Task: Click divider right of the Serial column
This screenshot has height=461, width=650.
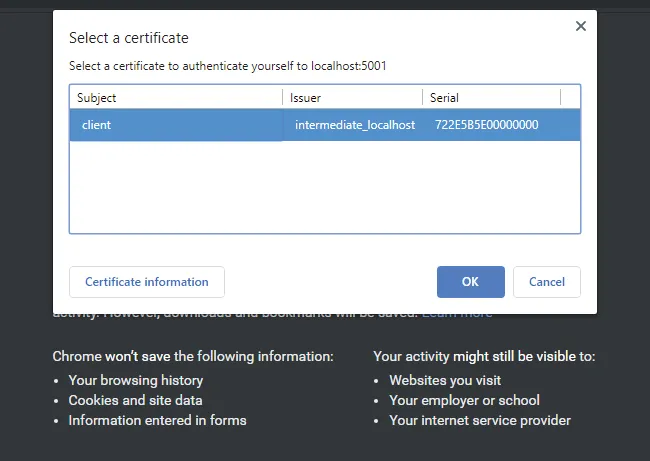Action: (x=561, y=98)
